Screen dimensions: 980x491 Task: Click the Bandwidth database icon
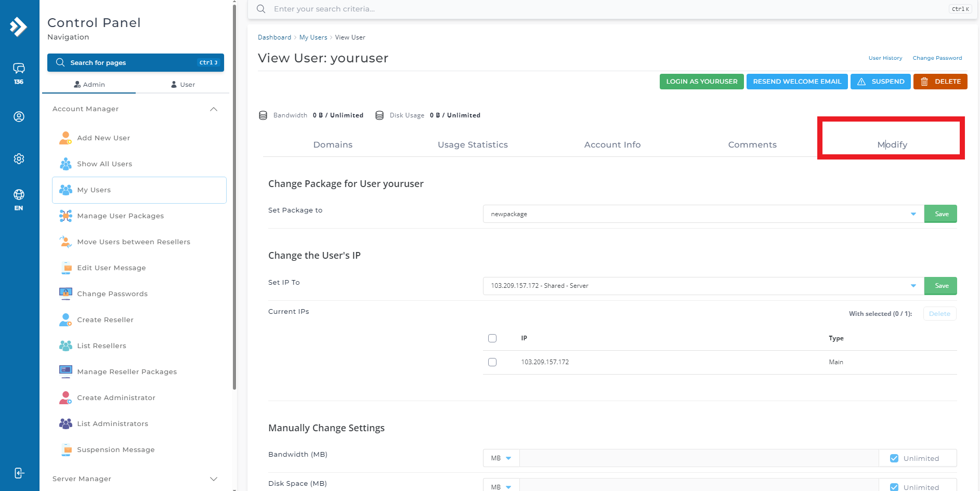pos(263,115)
